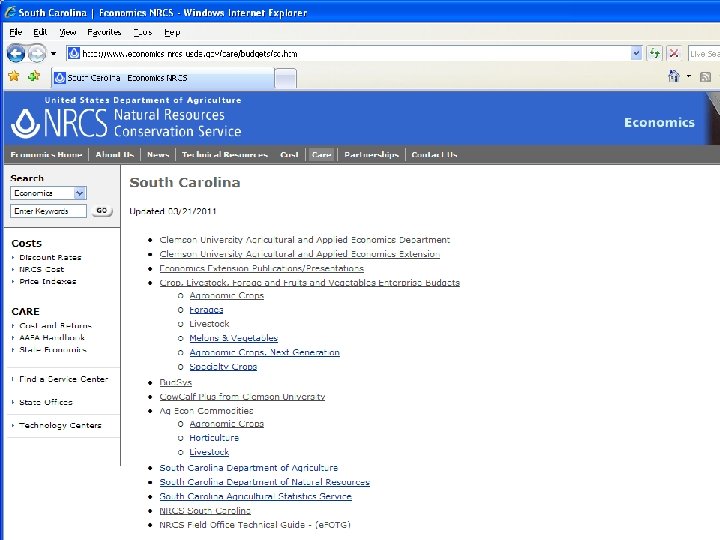The width and height of the screenshot is (720, 540).
Task: Open Cost and Returns sidebar link
Action: coord(56,326)
